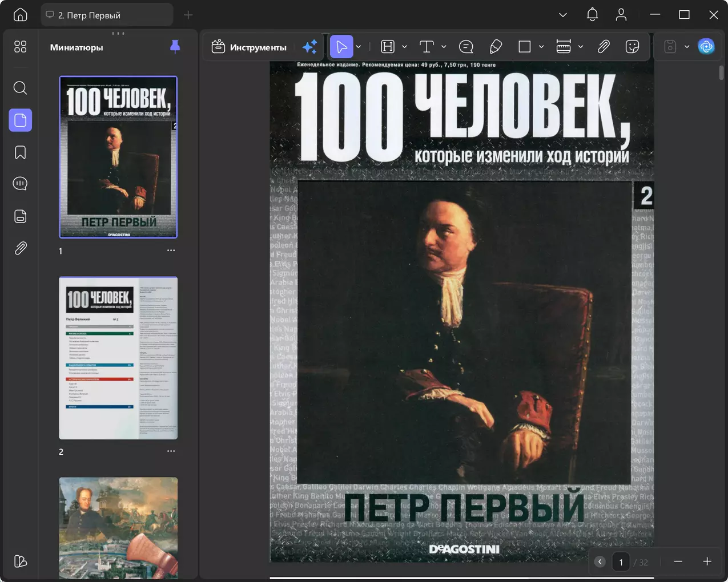
Task: Select the highlight text tool
Action: pos(388,47)
